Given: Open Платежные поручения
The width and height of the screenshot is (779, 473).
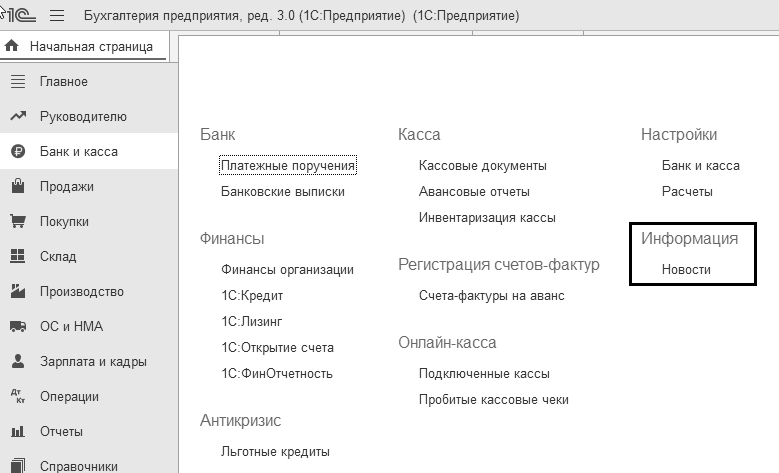Looking at the screenshot, I should [288, 165].
